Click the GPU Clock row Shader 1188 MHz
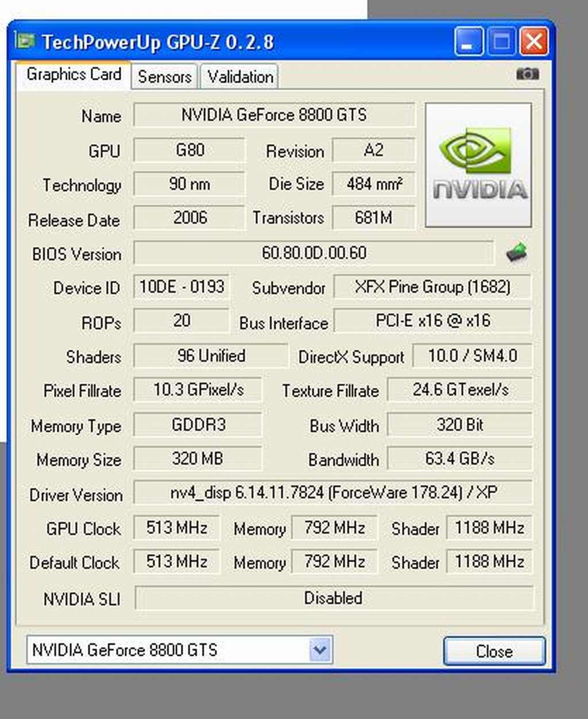 pos(489,527)
